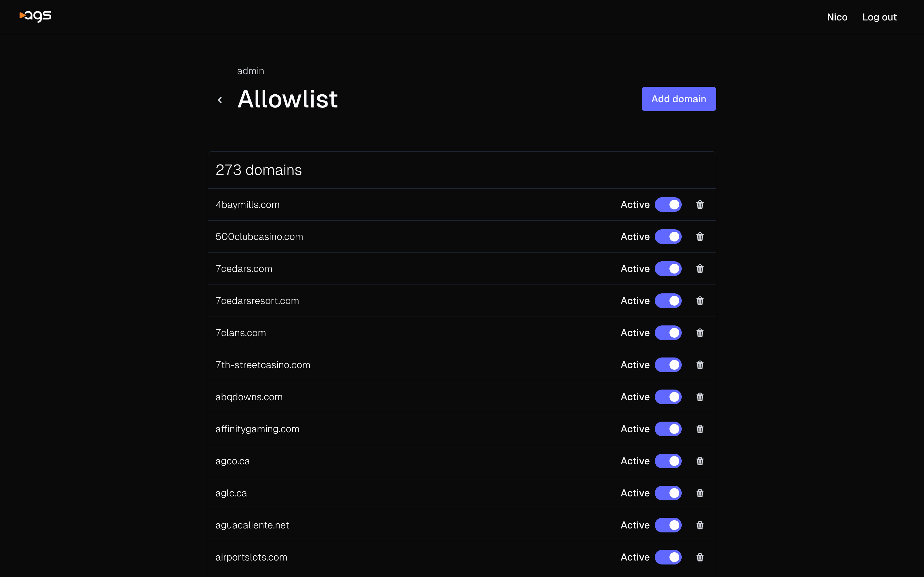
Task: Delete aglc.ca with the trash icon
Action: (699, 493)
